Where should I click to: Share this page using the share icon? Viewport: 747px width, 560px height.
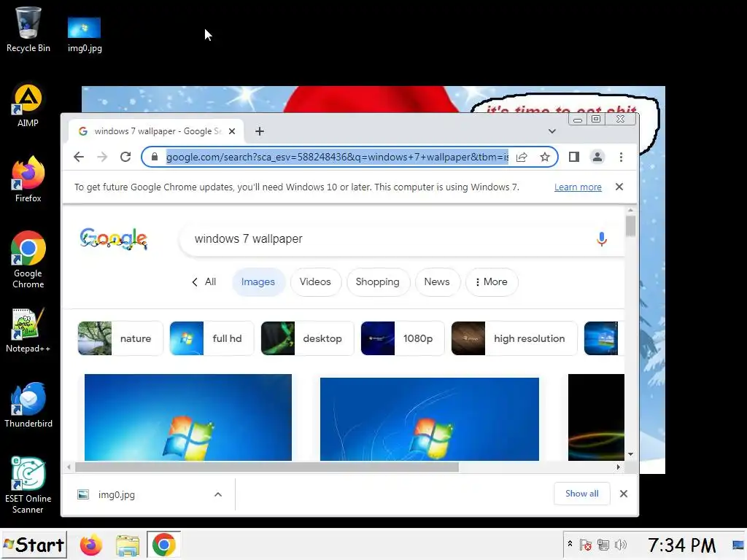[x=522, y=157]
